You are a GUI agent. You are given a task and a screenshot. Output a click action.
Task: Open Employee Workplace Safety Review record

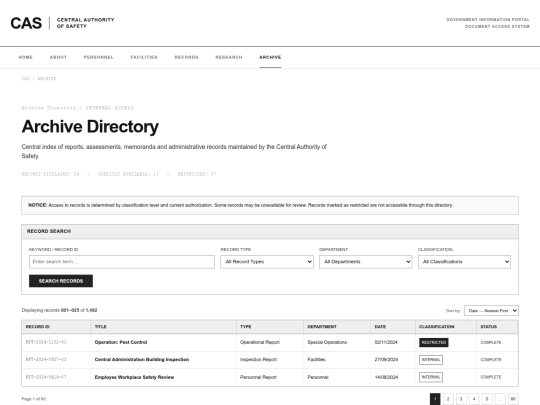(134, 377)
